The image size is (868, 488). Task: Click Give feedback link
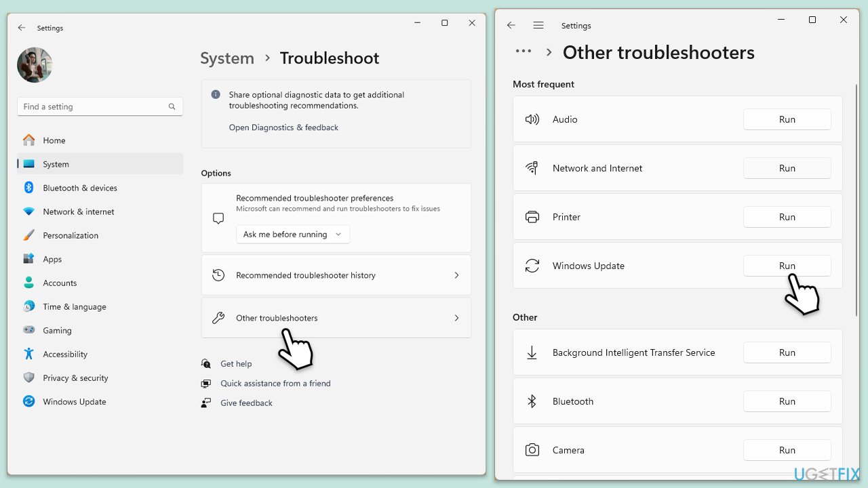pos(246,403)
